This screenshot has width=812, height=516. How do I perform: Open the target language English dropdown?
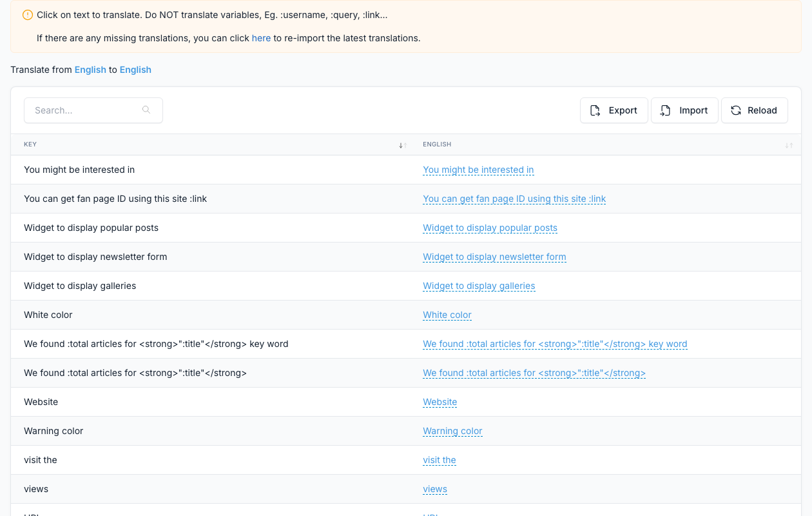(x=135, y=70)
